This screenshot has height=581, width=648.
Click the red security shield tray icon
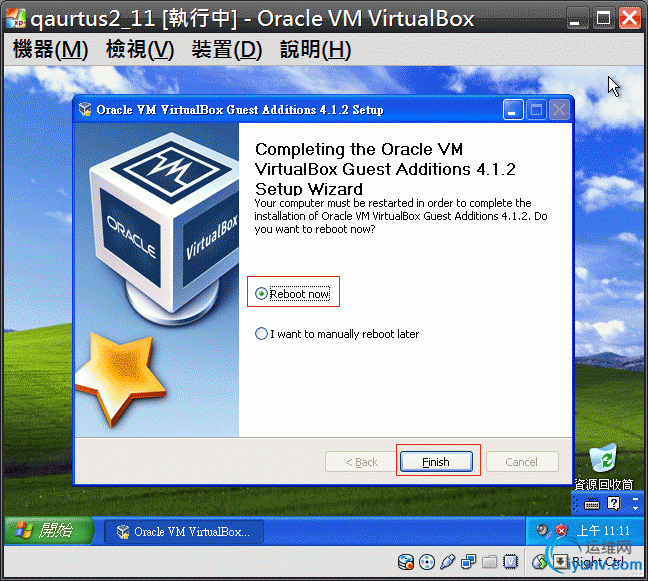coord(561,530)
